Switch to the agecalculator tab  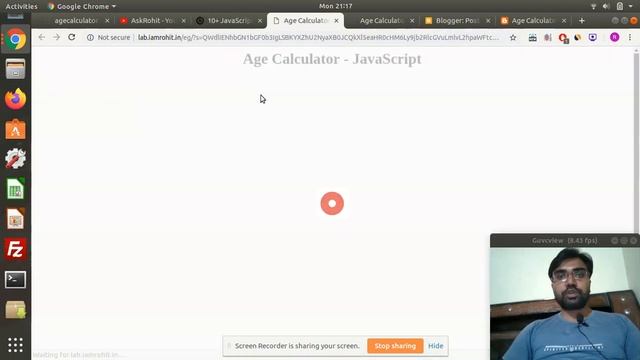tap(76, 20)
